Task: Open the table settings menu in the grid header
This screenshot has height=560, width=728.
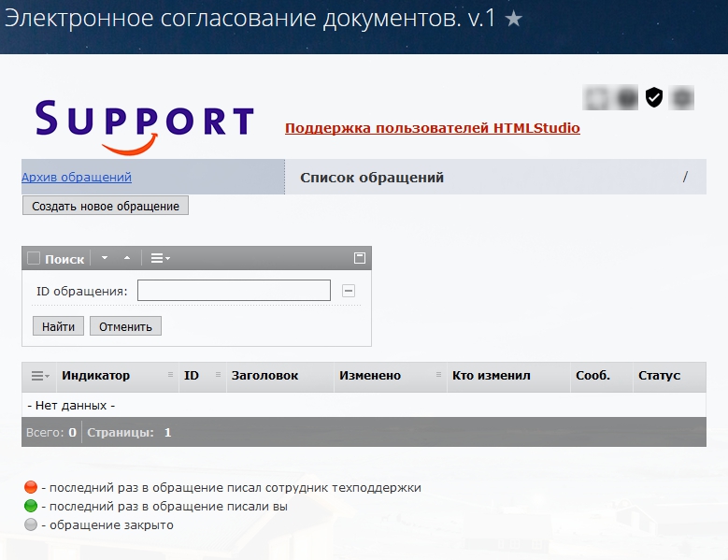Action: pos(40,376)
